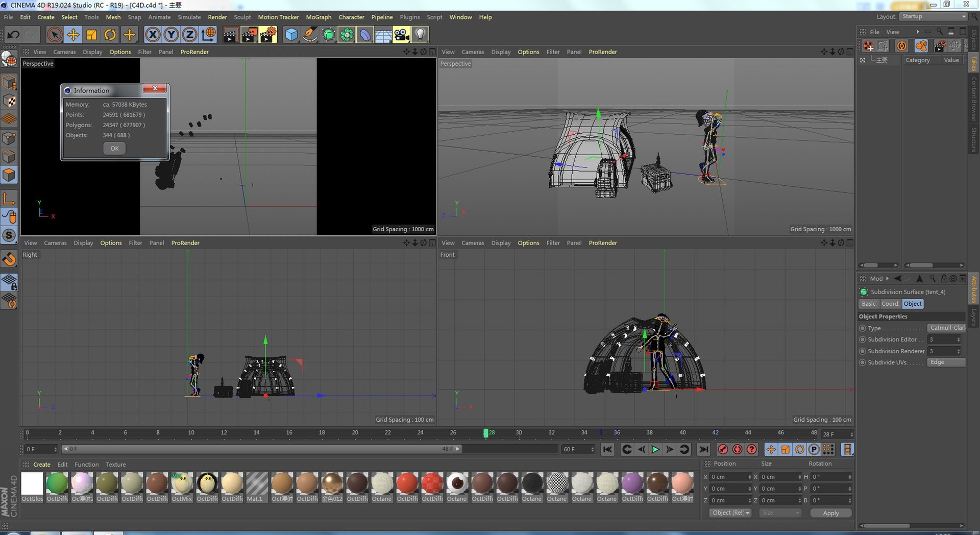Click the animation dot beside Subdivision Editor
Image resolution: width=980 pixels, height=535 pixels.
pos(863,339)
